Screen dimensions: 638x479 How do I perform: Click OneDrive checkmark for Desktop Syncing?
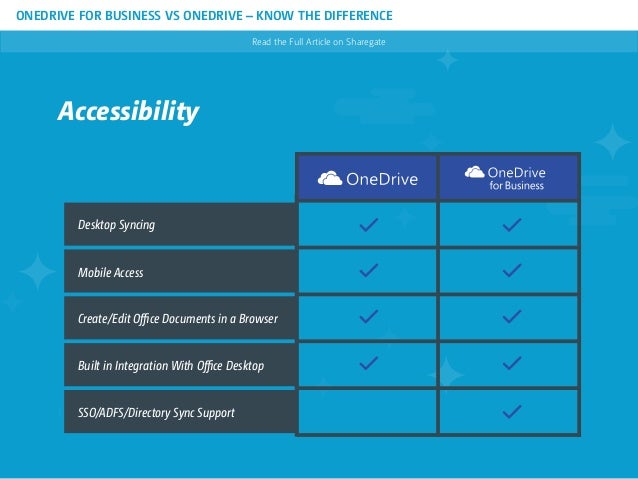tap(369, 225)
